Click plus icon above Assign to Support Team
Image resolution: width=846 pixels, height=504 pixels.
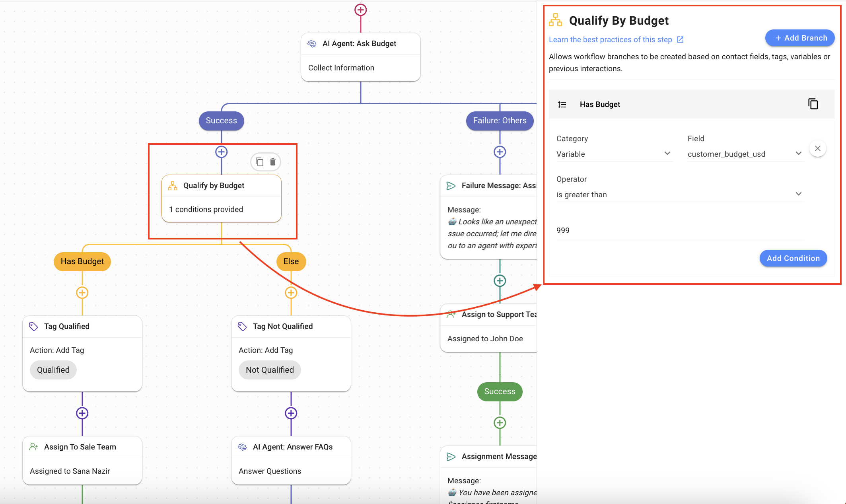tap(500, 280)
